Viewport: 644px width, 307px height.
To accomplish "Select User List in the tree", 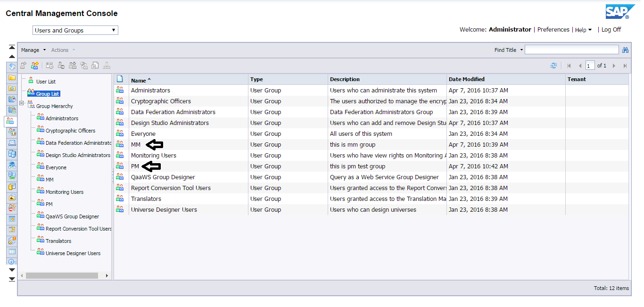I will pyautogui.click(x=46, y=82).
